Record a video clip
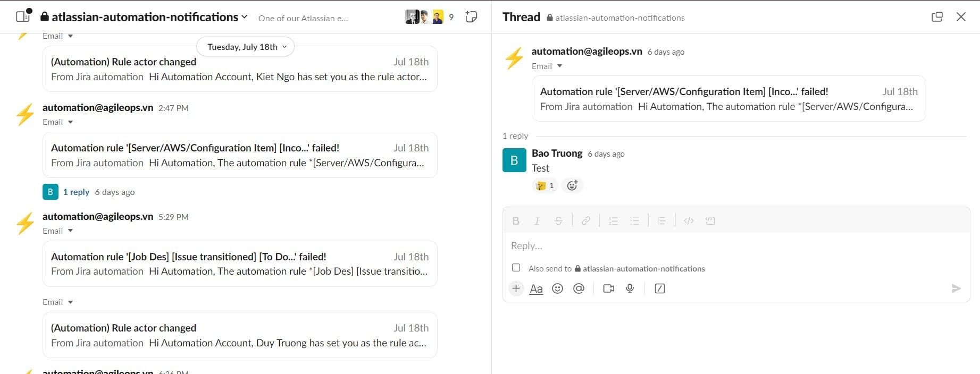This screenshot has height=374, width=980. pos(608,288)
